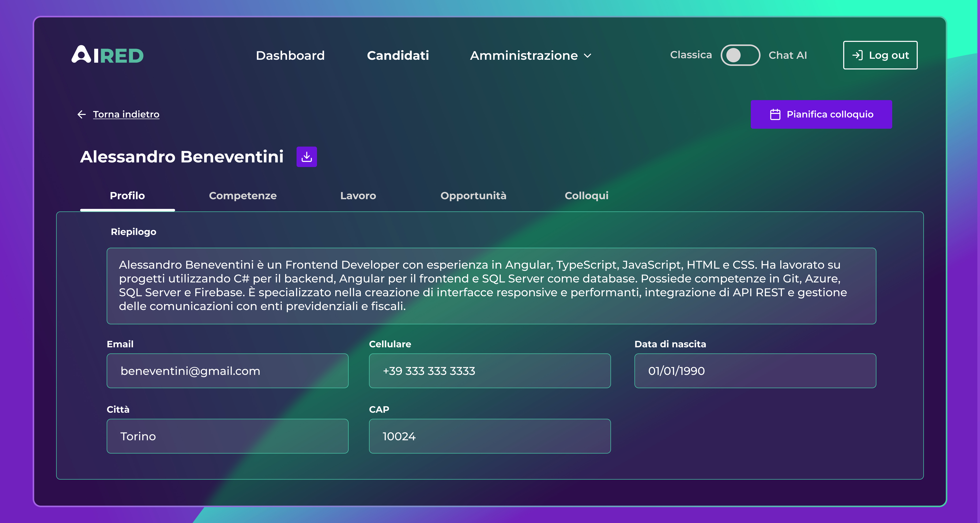980x523 pixels.
Task: Open the Lavoro tab
Action: pos(358,196)
